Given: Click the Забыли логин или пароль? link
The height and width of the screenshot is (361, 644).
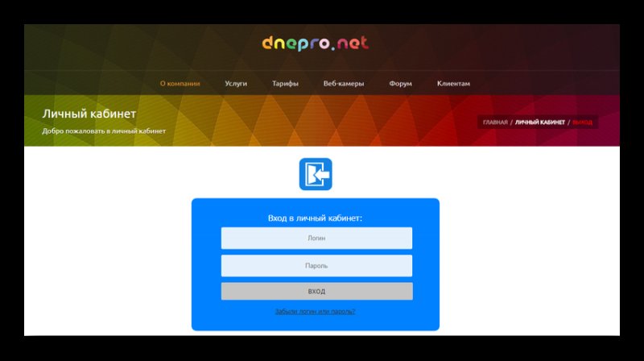Looking at the screenshot, I should pos(315,311).
